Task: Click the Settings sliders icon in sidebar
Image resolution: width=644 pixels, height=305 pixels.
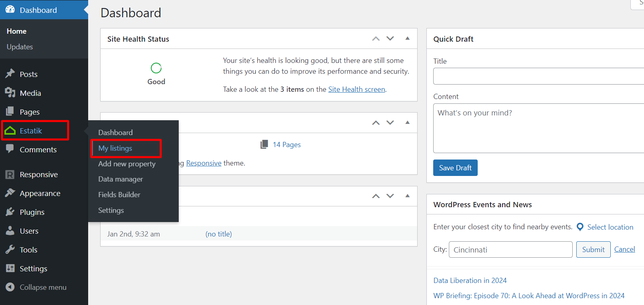Action: pos(10,268)
